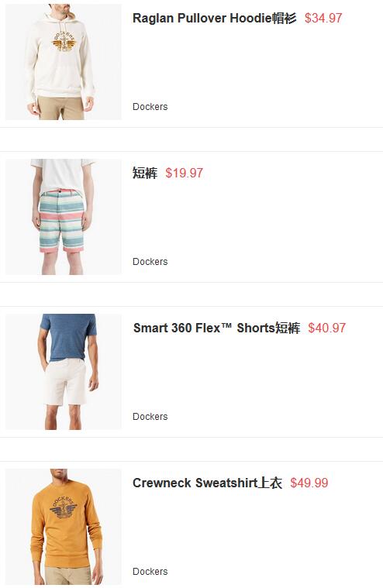Viewport: 383px width, 588px height.
Task: Open the Smart 360 Flex Shorts title
Action: pyautogui.click(x=216, y=328)
